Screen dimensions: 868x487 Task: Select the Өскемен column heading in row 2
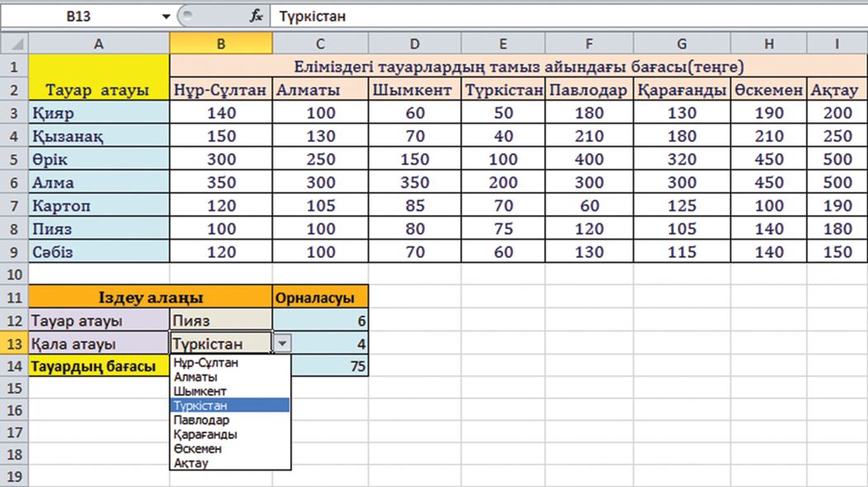769,89
